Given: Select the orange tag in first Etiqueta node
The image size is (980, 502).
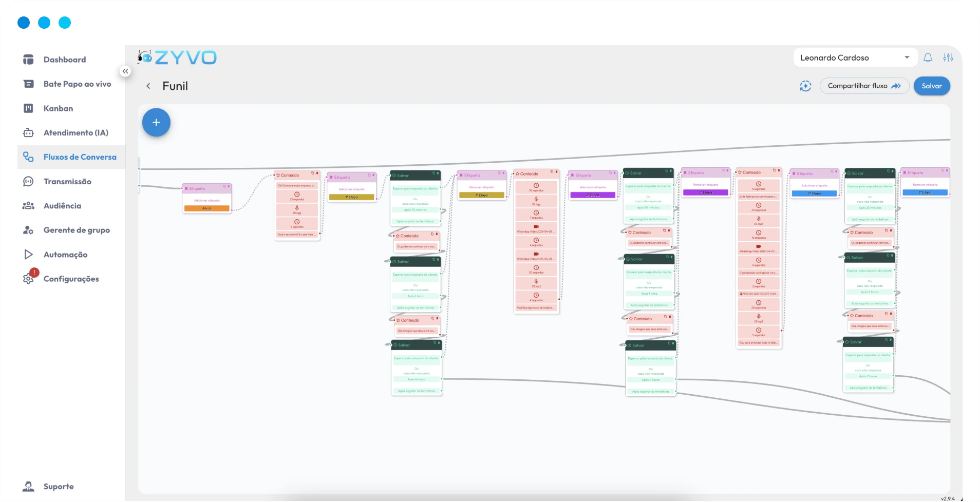Looking at the screenshot, I should coord(206,208).
